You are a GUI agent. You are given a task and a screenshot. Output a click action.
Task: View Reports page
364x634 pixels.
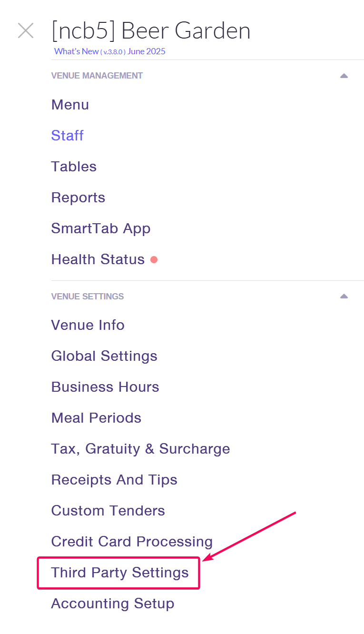[78, 198]
